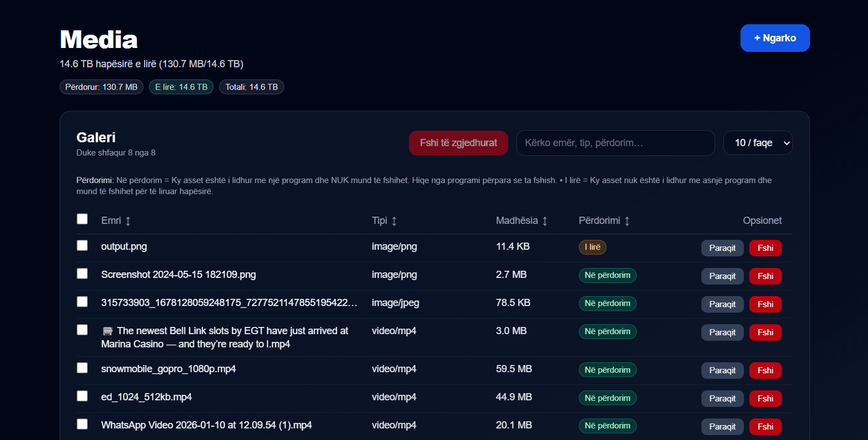Click Paraqit on the WhatsApp Video row
The image size is (868, 440).
click(x=722, y=427)
